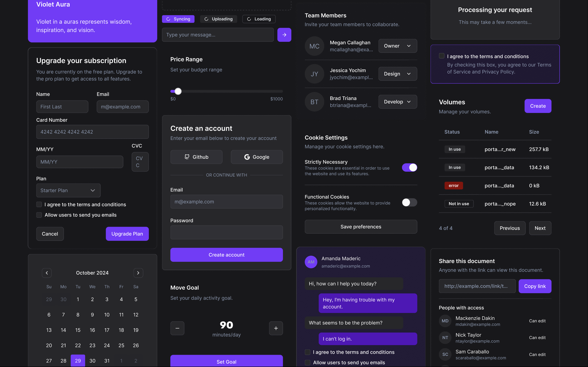Go to previous month in calendar
The height and width of the screenshot is (367, 588).
tap(47, 273)
